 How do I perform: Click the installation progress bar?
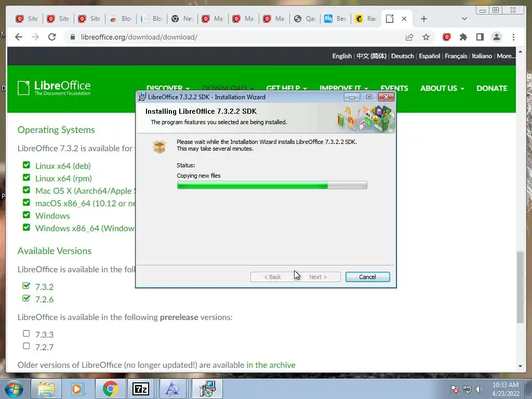pyautogui.click(x=272, y=185)
